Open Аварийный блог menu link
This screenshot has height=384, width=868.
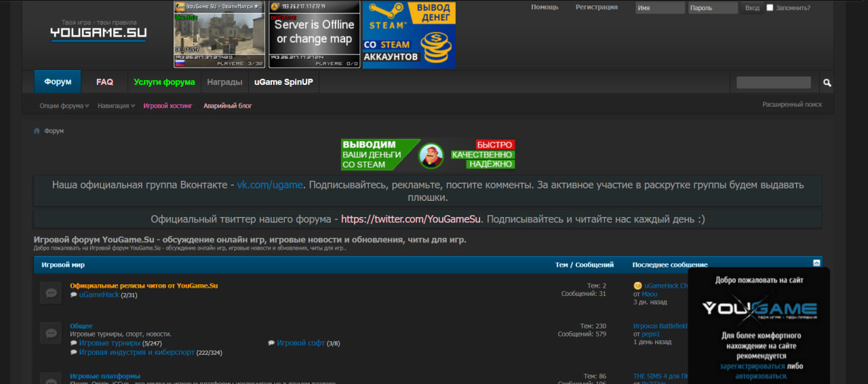[227, 106]
